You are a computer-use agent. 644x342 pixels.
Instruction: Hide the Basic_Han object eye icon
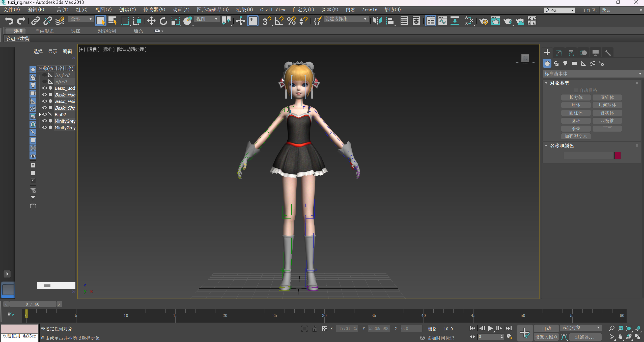45,95
